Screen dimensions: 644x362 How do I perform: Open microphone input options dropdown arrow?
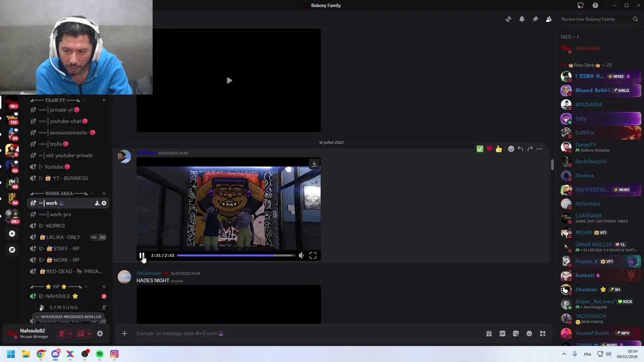pyautogui.click(x=70, y=333)
